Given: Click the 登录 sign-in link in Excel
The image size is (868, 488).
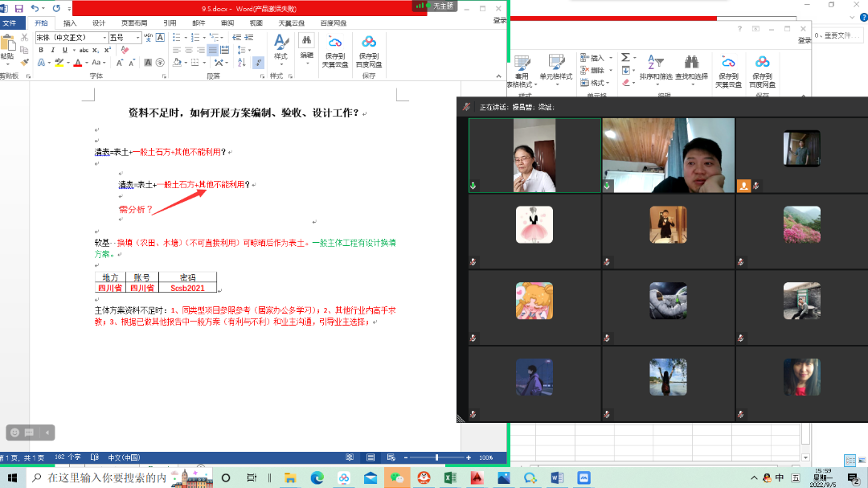Looking at the screenshot, I should [x=805, y=40].
